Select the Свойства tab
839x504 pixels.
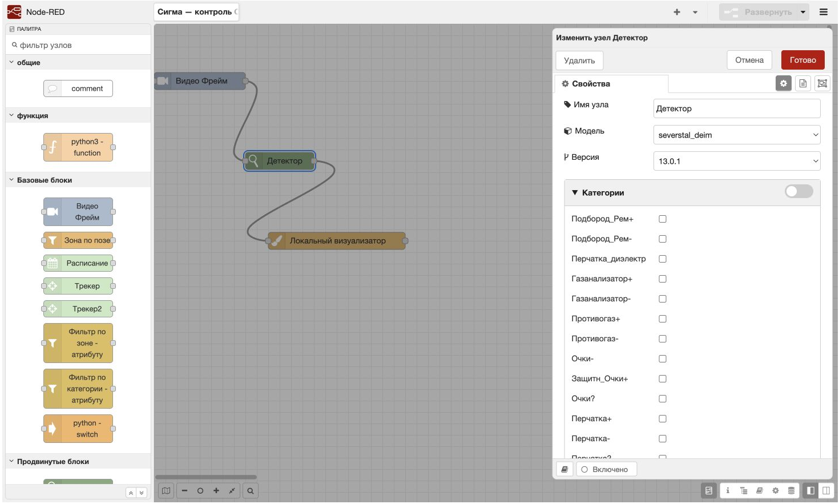611,83
